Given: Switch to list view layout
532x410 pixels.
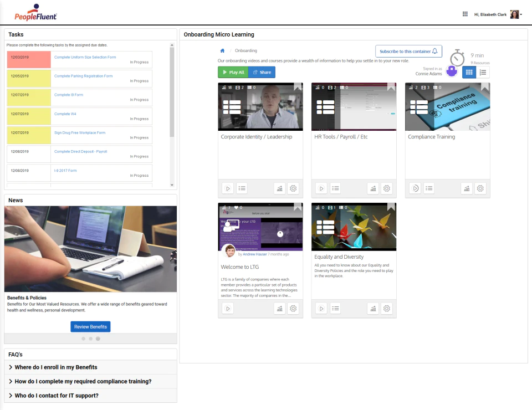Looking at the screenshot, I should (483, 72).
